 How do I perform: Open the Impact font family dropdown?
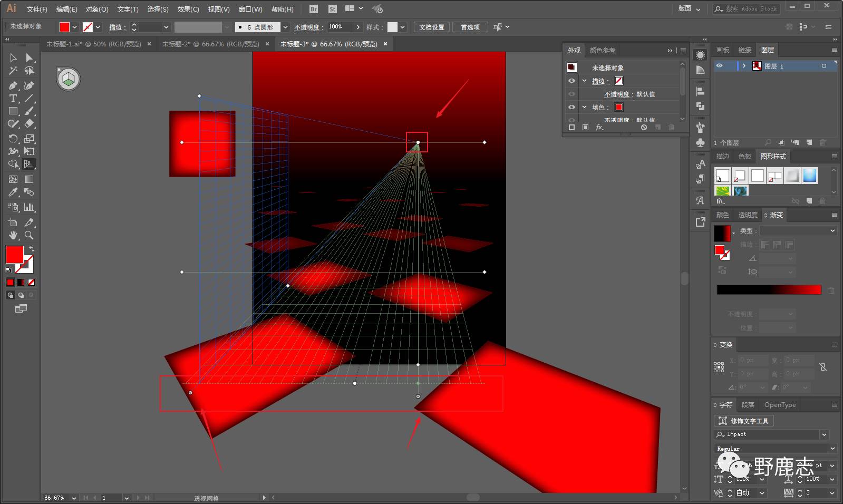coord(824,434)
